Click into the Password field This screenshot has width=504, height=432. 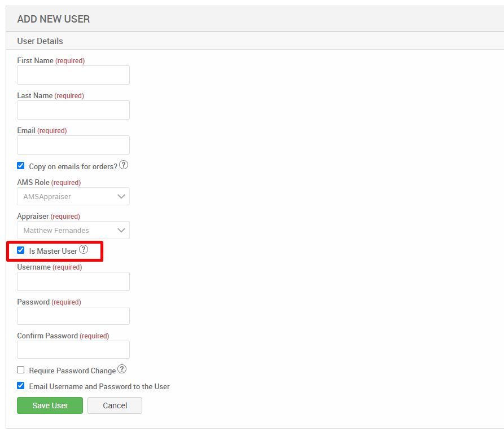(73, 315)
